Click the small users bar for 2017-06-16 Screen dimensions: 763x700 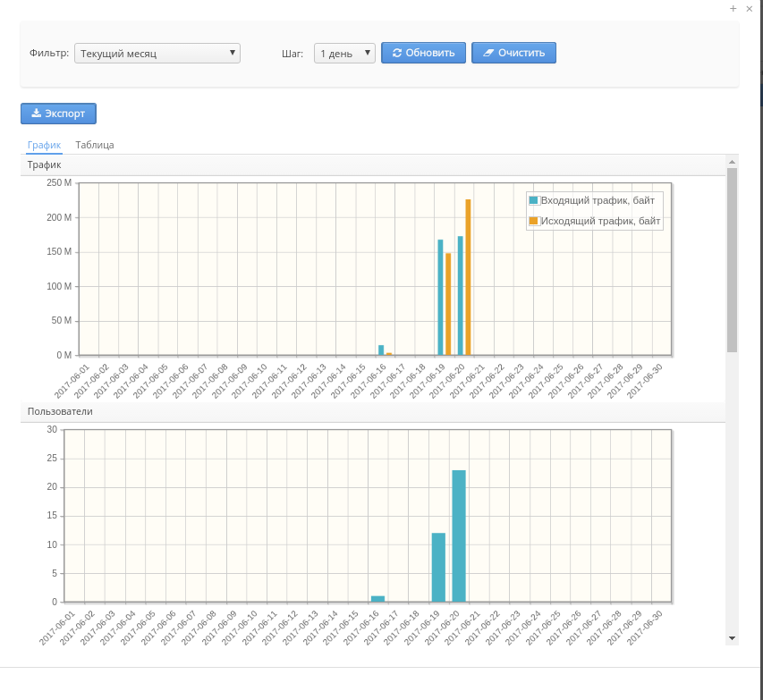377,599
